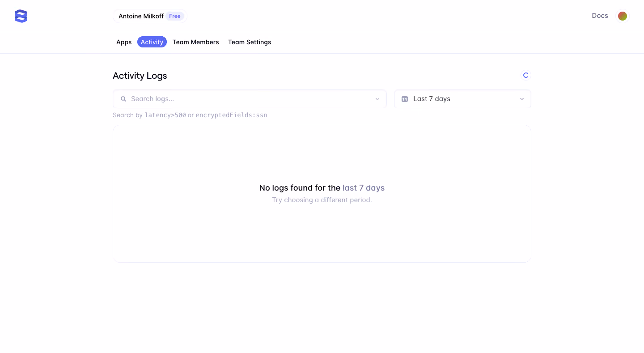Click the Free plan badge

pos(175,16)
